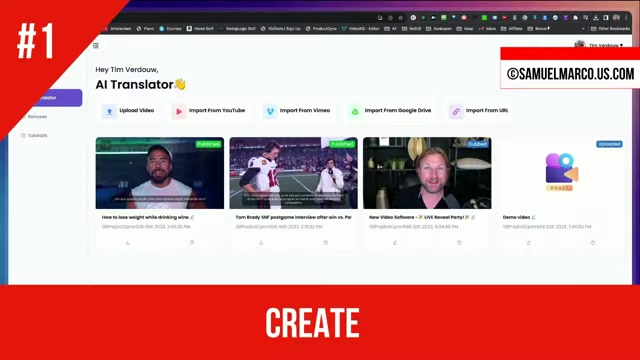Click the blue Vimeo logo icon
The width and height of the screenshot is (640, 360).
(x=270, y=111)
